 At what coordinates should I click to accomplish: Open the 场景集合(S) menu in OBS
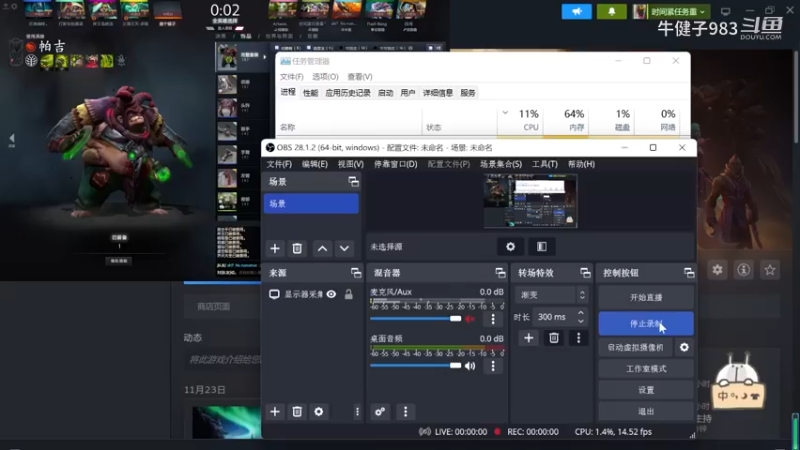click(x=501, y=164)
